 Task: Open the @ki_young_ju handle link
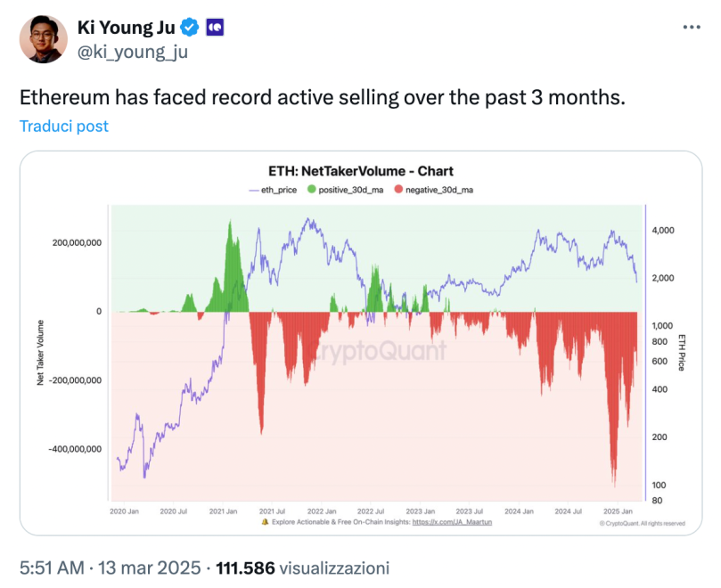point(131,53)
